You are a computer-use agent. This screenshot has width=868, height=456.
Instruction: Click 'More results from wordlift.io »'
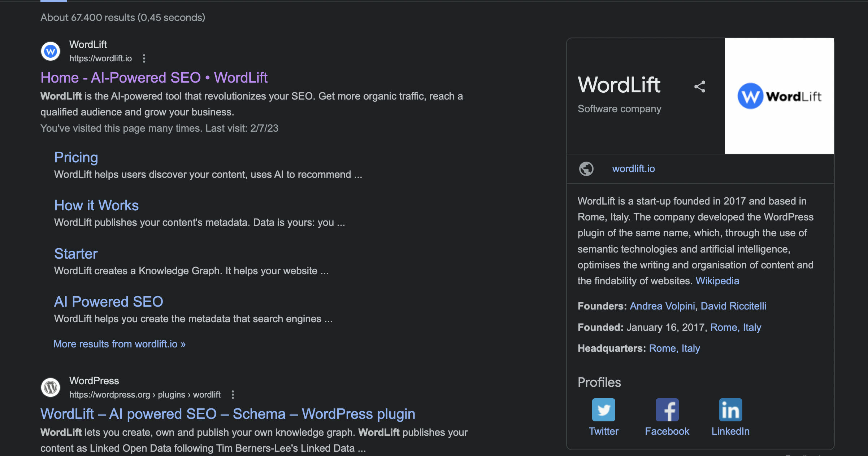120,344
